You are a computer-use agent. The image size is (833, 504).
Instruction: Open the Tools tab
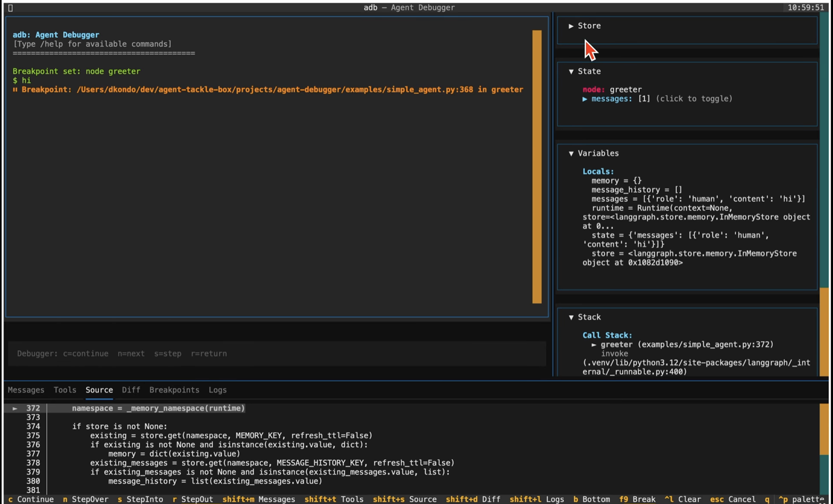coord(65,390)
